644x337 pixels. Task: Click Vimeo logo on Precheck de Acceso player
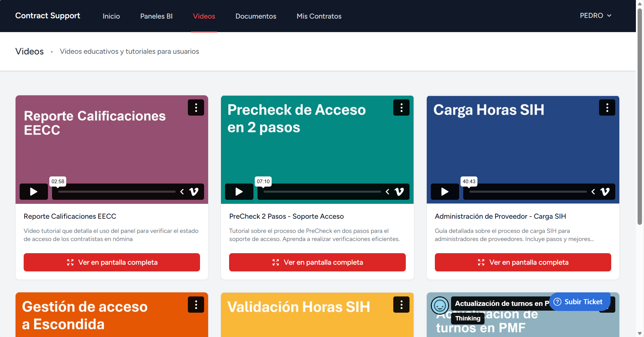click(x=399, y=192)
